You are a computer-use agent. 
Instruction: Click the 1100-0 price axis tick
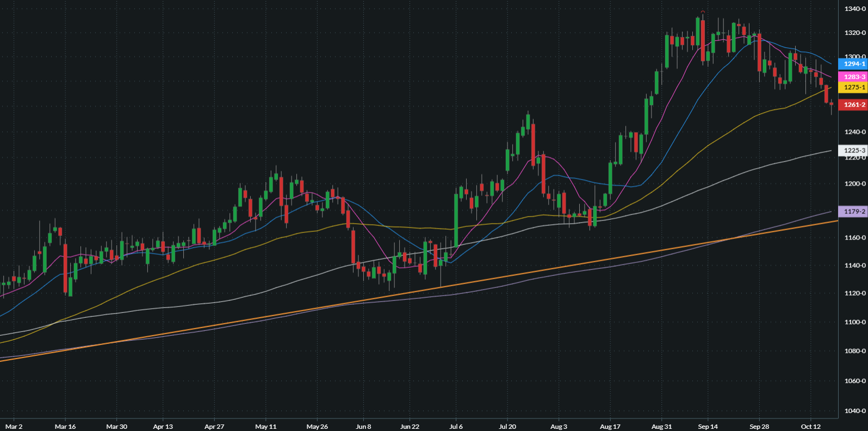pos(855,322)
